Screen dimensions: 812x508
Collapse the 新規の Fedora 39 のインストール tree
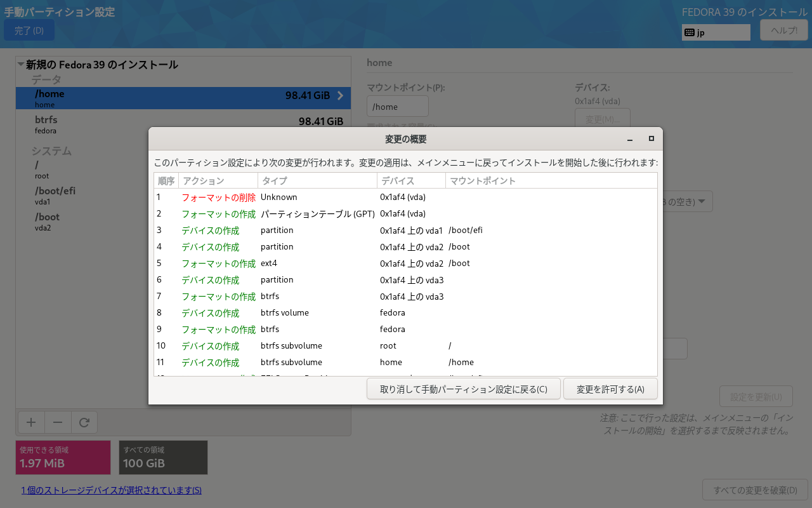pos(21,65)
